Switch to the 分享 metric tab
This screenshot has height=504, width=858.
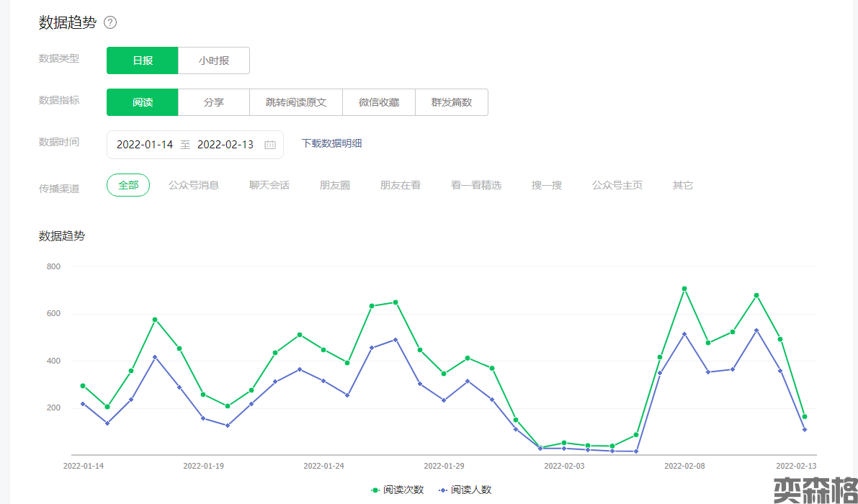(214, 102)
